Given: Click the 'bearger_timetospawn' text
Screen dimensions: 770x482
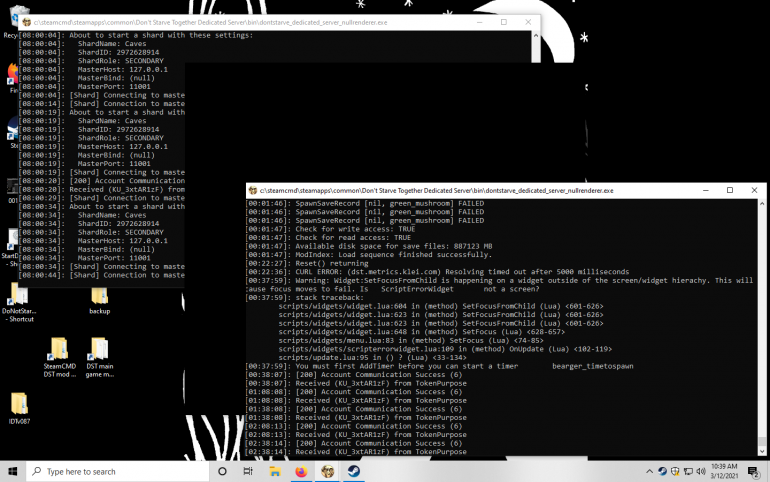Looking at the screenshot, I should [593, 366].
